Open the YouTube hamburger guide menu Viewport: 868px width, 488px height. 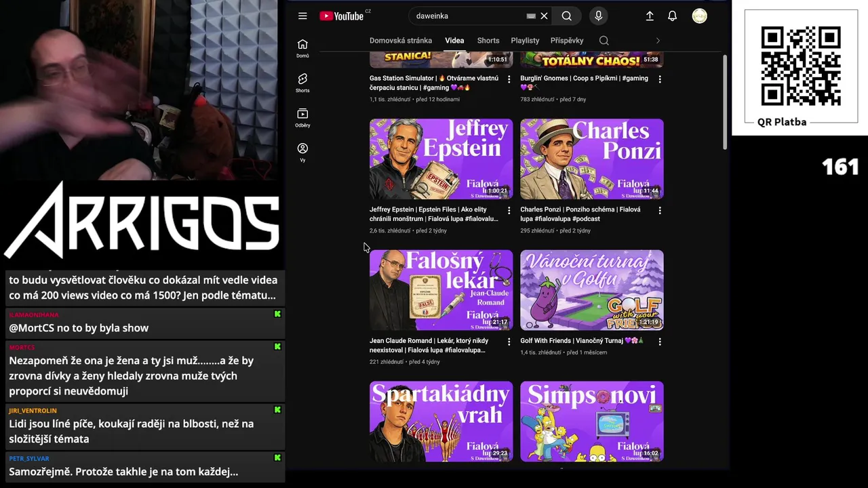pyautogui.click(x=302, y=16)
